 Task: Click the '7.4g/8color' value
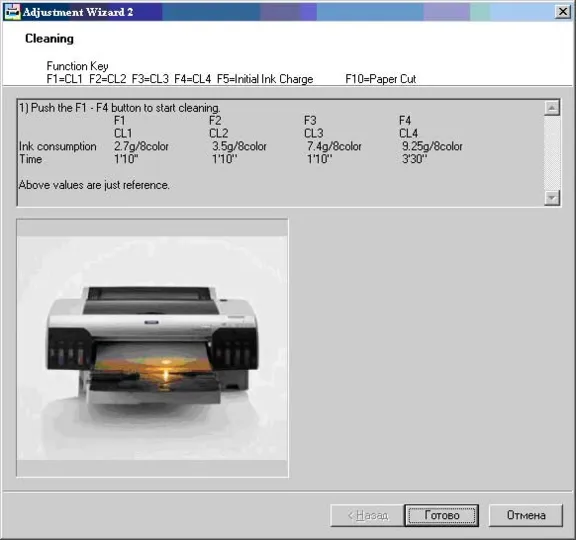pyautogui.click(x=334, y=146)
